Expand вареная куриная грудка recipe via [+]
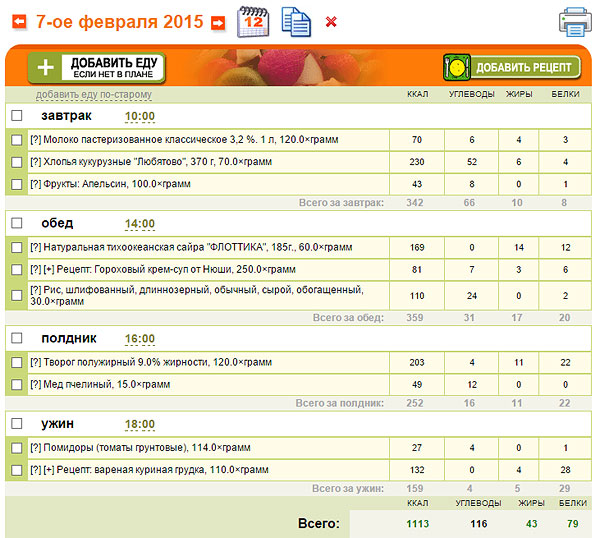Viewport: 600px width, 538px height. coord(47,469)
